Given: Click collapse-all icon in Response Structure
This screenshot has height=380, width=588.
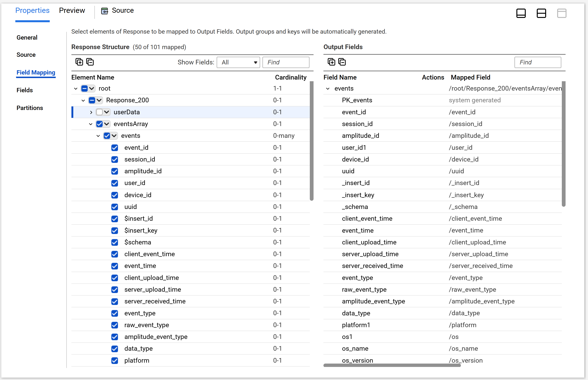Looking at the screenshot, I should tap(90, 62).
